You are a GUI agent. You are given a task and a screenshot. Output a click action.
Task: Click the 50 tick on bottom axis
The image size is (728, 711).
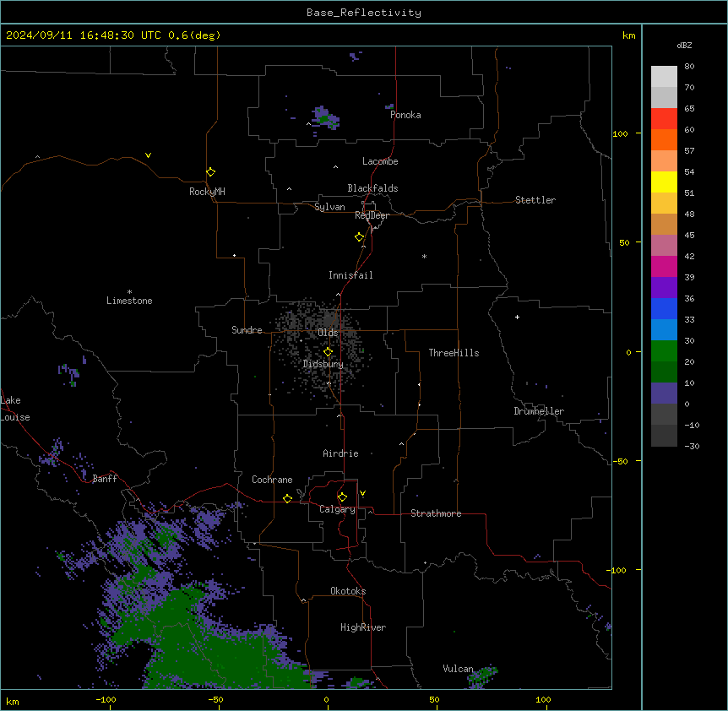(x=434, y=699)
